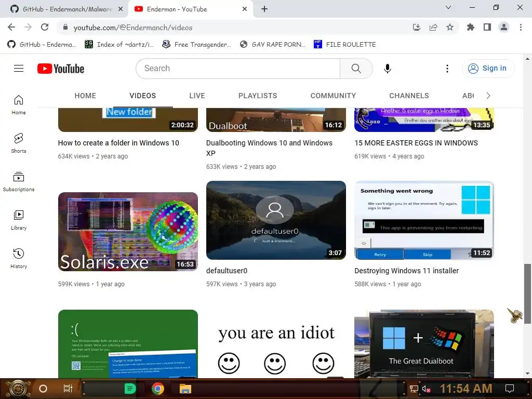Click the Sign in button
The height and width of the screenshot is (399, 532).
pyautogui.click(x=488, y=69)
